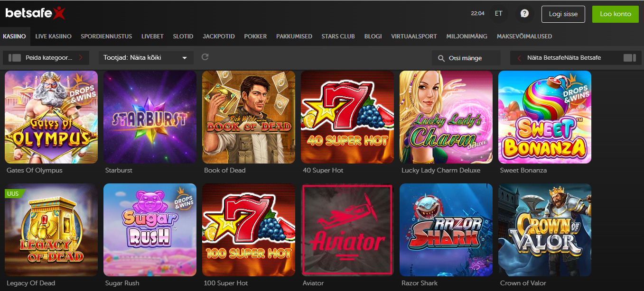This screenshot has width=644, height=291.
Task: Open the Crown of Valor game tile
Action: [545, 230]
